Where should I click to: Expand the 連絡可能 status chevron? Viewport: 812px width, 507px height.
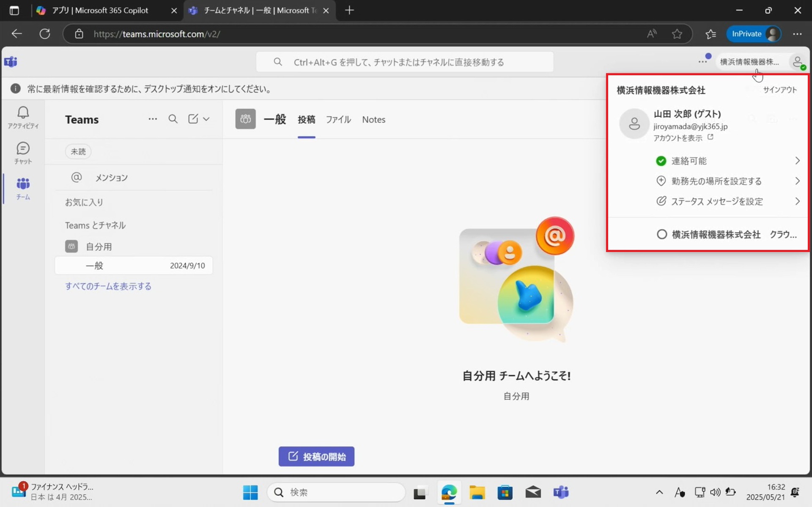pos(797,161)
